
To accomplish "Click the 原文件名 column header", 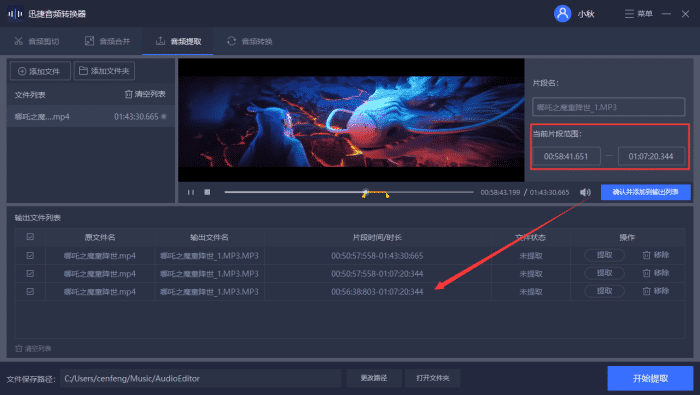I will [100, 237].
